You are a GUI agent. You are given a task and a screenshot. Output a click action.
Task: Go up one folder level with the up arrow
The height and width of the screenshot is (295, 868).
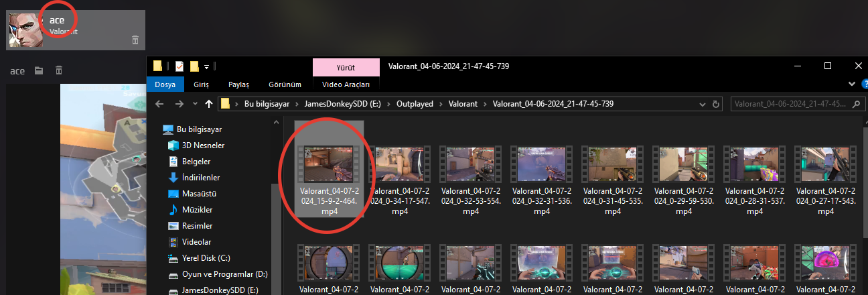[x=209, y=104]
